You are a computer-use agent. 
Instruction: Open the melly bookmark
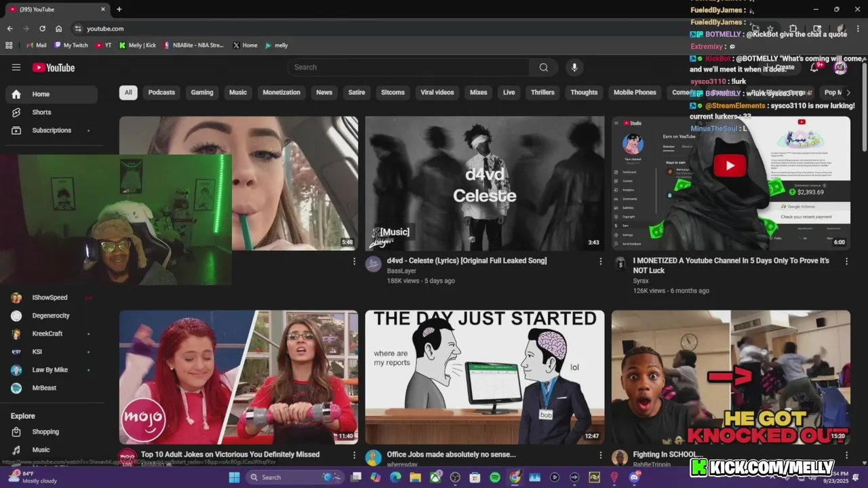[x=276, y=45]
